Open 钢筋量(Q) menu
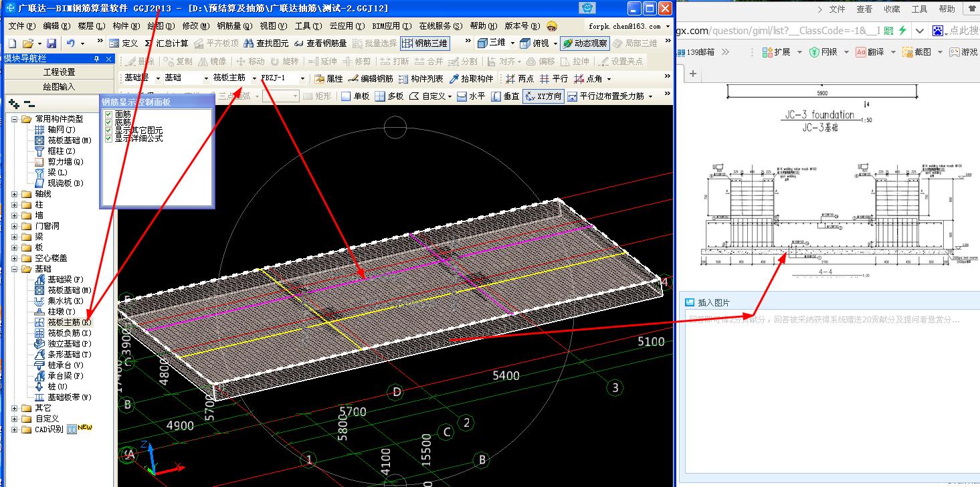 [x=234, y=26]
